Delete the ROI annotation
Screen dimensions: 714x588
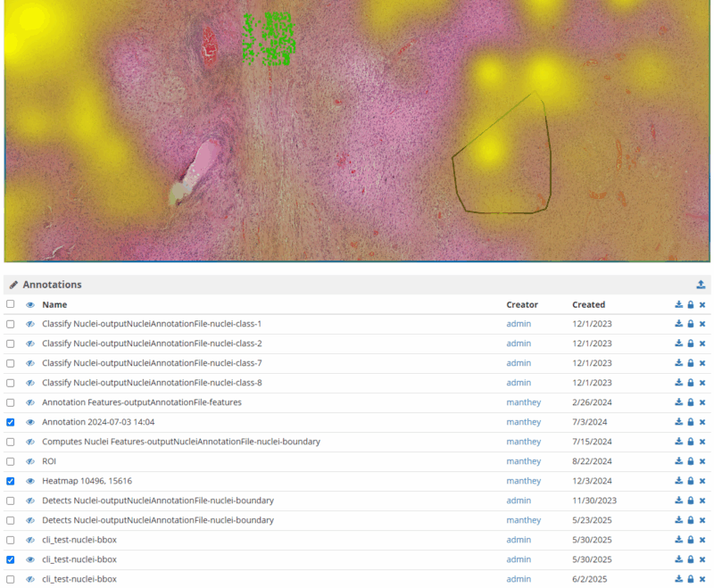coord(702,461)
